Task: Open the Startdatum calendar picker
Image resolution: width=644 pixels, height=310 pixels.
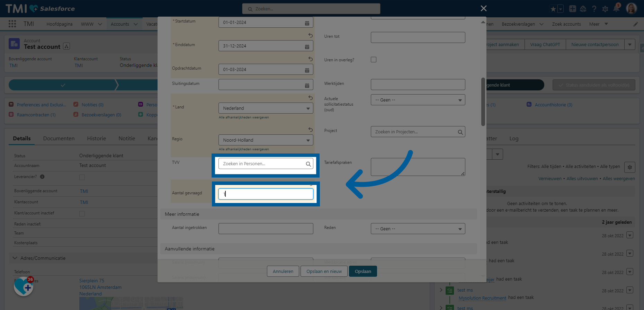Action: click(x=307, y=23)
